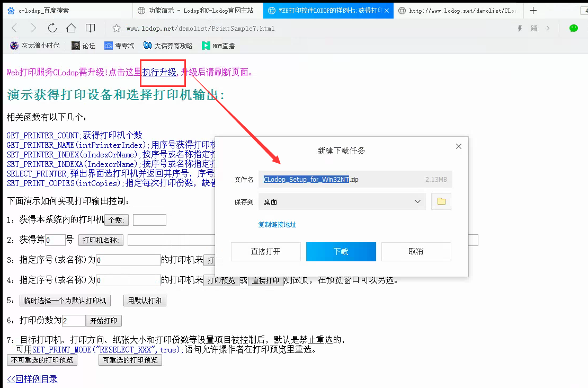
Task: Click the 执行升级 upgrade link
Action: [162, 74]
